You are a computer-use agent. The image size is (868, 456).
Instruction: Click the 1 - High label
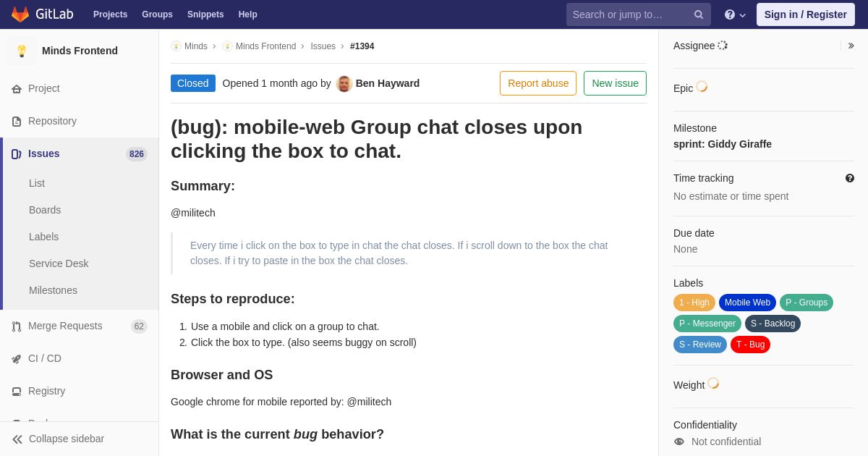click(694, 303)
